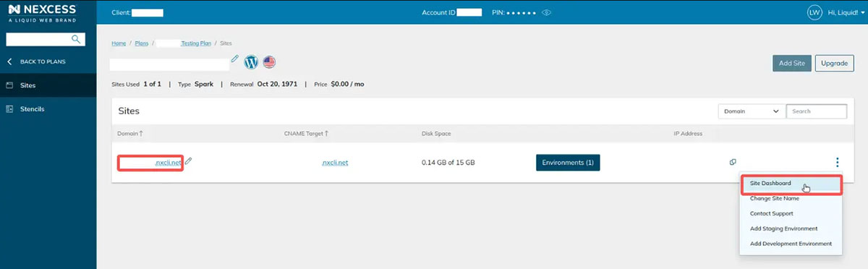
Task: Click the IP Address column header
Action: [x=688, y=133]
